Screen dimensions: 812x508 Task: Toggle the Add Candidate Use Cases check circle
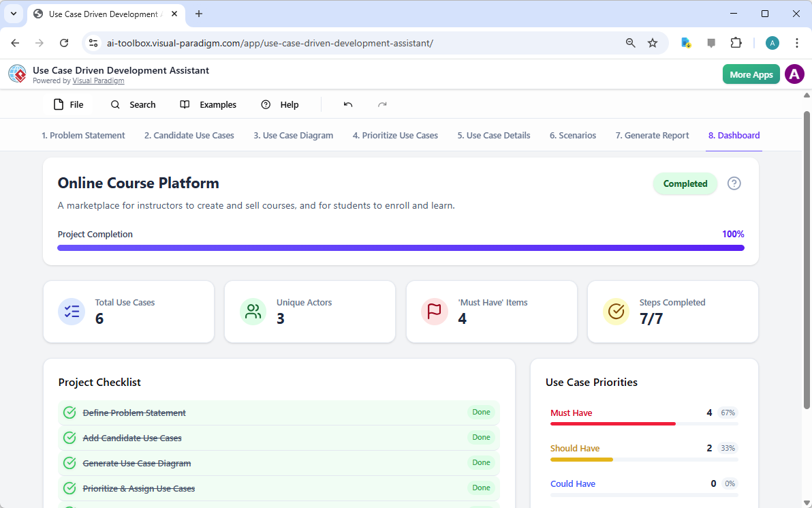[69, 437]
